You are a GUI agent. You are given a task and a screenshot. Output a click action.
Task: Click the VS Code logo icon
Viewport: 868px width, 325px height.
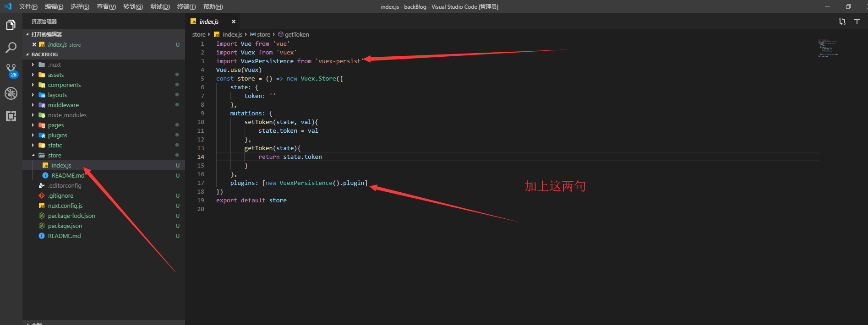pyautogui.click(x=8, y=6)
